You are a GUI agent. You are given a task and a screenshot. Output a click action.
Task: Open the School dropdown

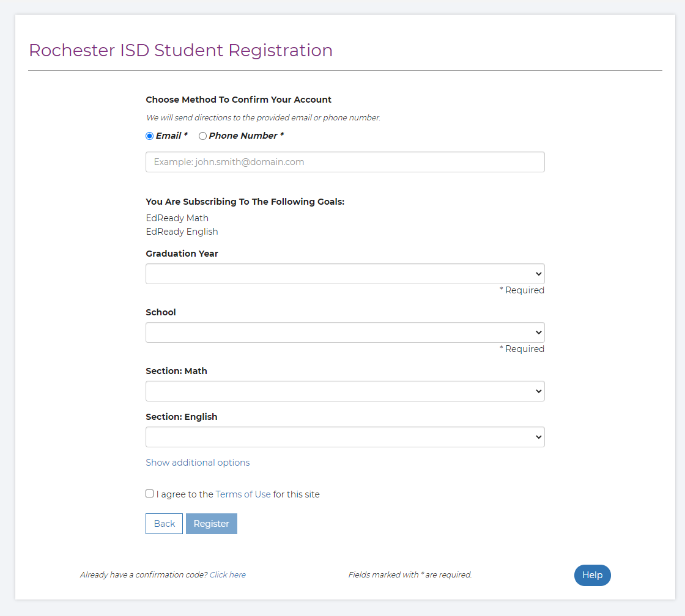[x=345, y=332]
